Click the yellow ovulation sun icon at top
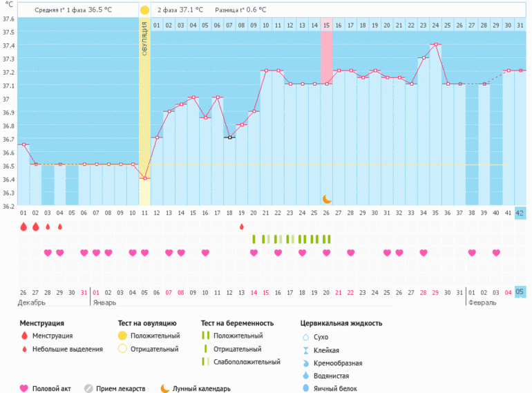 coord(144,10)
